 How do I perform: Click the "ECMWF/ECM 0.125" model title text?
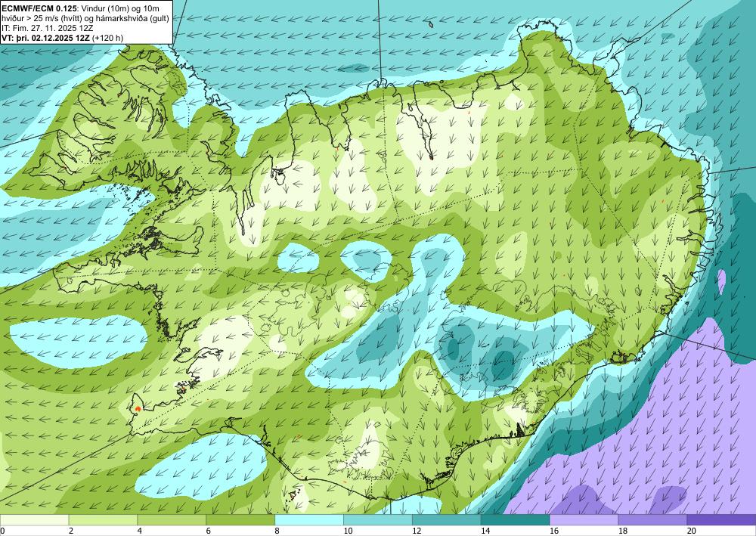point(38,8)
